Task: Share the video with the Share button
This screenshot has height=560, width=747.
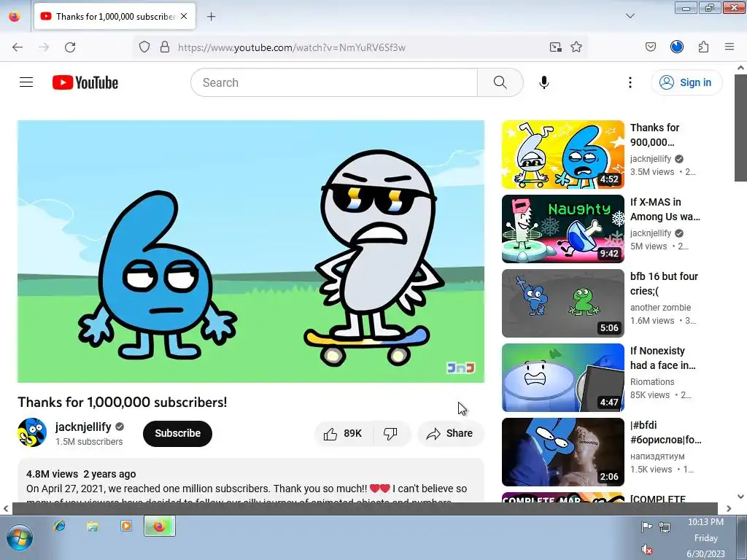Action: pos(450,433)
